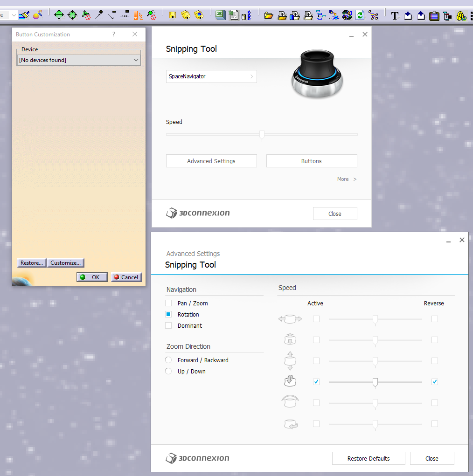Click the green refresh arrows icon

click(x=360, y=15)
